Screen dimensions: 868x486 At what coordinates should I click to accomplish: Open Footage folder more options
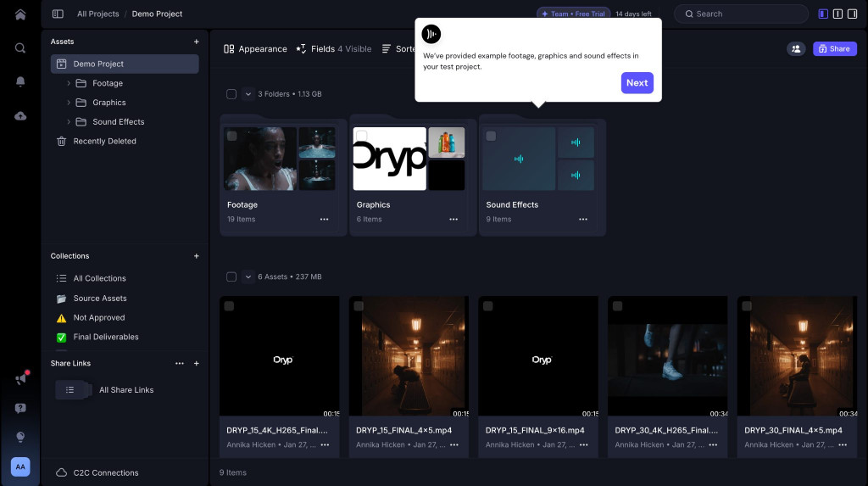(x=324, y=220)
